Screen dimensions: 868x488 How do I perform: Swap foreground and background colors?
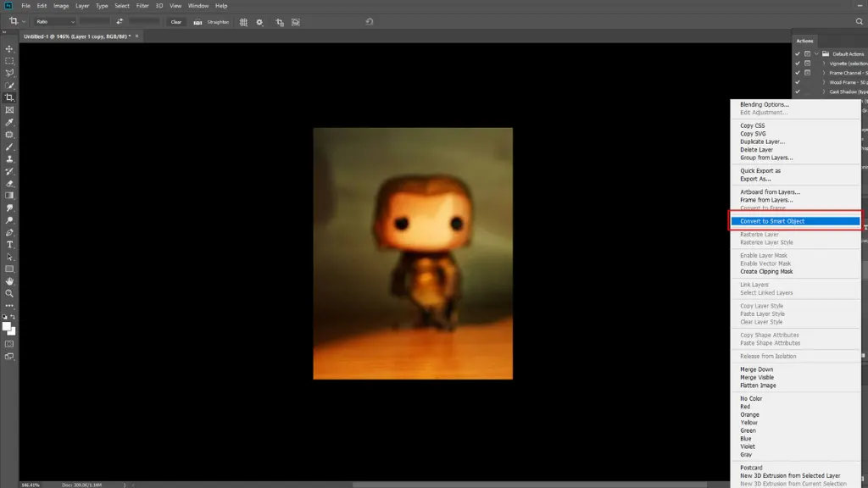click(14, 317)
